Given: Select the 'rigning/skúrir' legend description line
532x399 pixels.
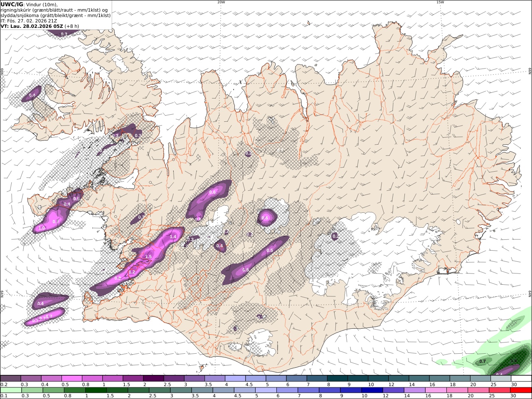Looking at the screenshot, I should (x=54, y=10).
